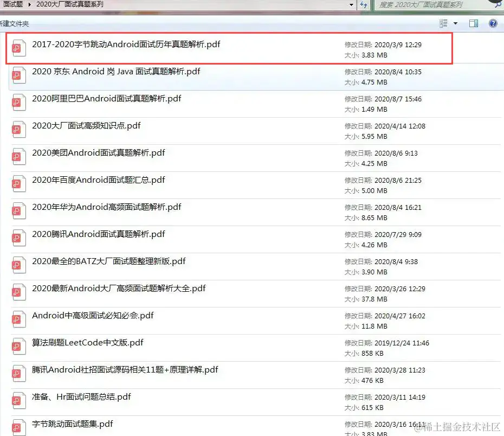Click size value 37.8 MB
Image resolution: width=504 pixels, height=436 pixels.
374,299
